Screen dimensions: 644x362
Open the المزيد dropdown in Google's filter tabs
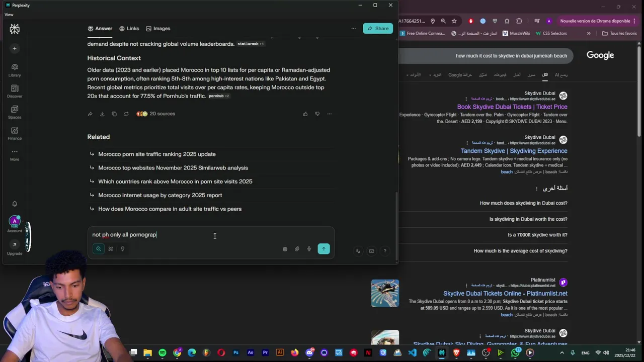point(435,75)
